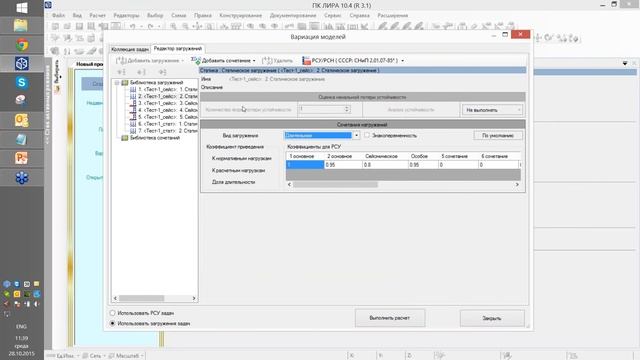Select tree item 1. Тест-1_сейс

167,89
